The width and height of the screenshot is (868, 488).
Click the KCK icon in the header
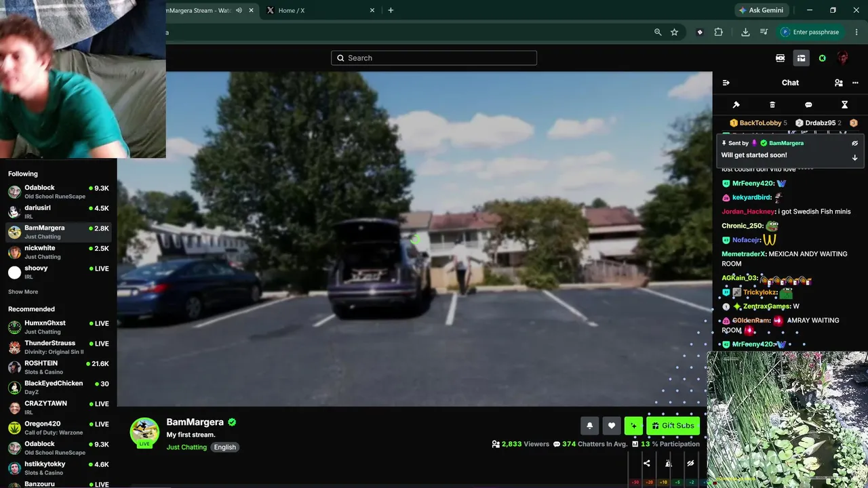[781, 58]
